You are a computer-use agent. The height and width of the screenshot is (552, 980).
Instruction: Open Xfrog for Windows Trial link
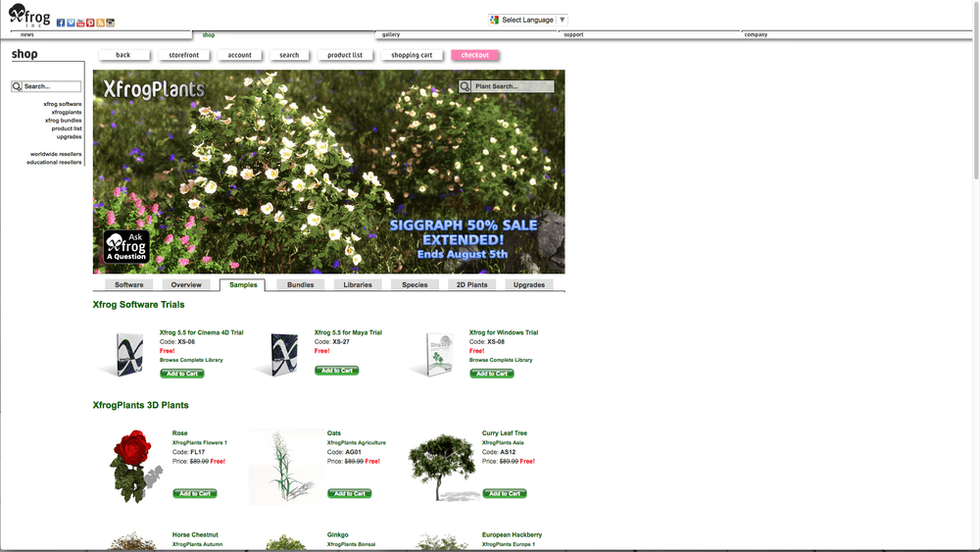coord(504,332)
